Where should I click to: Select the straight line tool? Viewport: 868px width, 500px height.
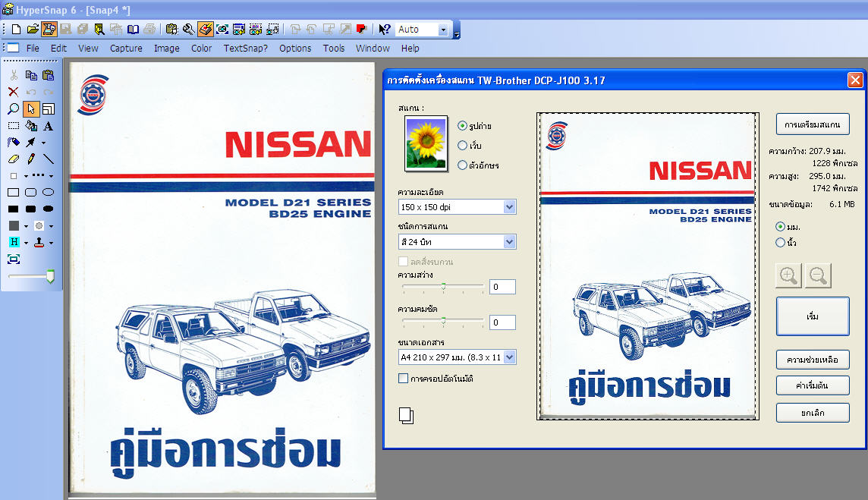pos(48,159)
